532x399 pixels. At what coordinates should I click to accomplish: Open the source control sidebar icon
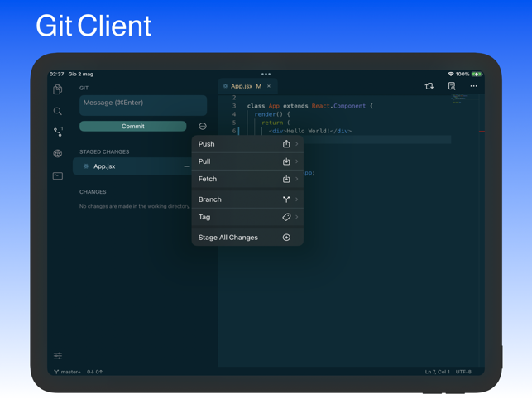(58, 132)
